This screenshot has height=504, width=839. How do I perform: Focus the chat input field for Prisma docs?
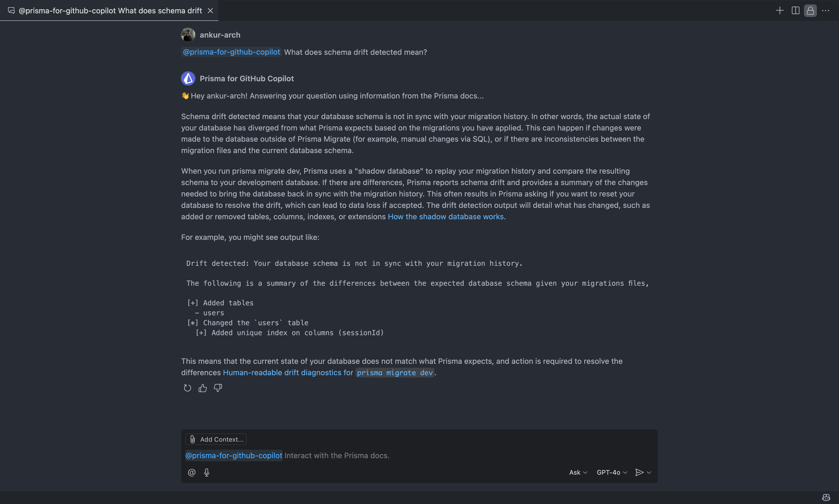(419, 455)
